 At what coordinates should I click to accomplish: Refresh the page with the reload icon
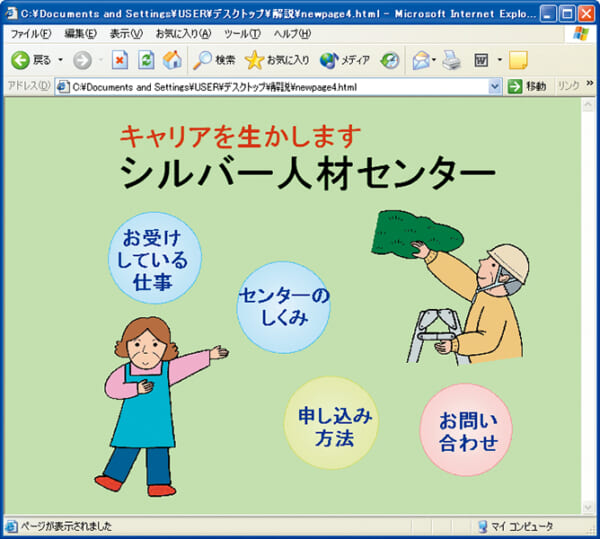tap(146, 60)
